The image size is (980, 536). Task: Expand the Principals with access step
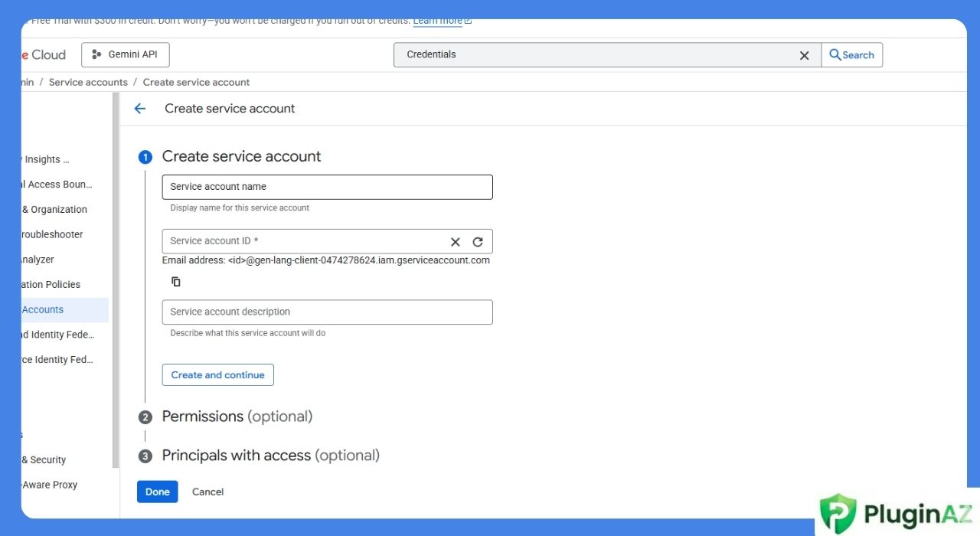point(270,456)
